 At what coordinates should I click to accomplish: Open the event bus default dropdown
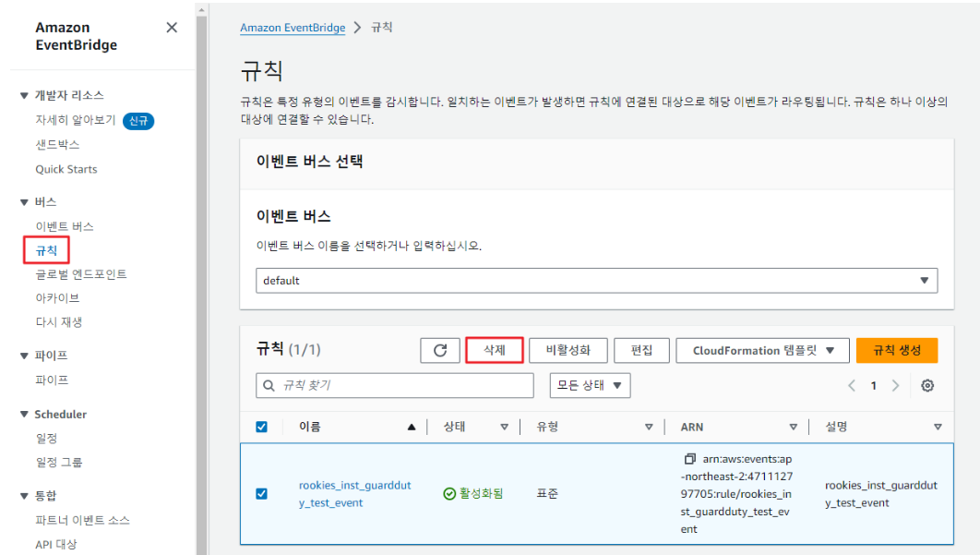[x=596, y=281]
